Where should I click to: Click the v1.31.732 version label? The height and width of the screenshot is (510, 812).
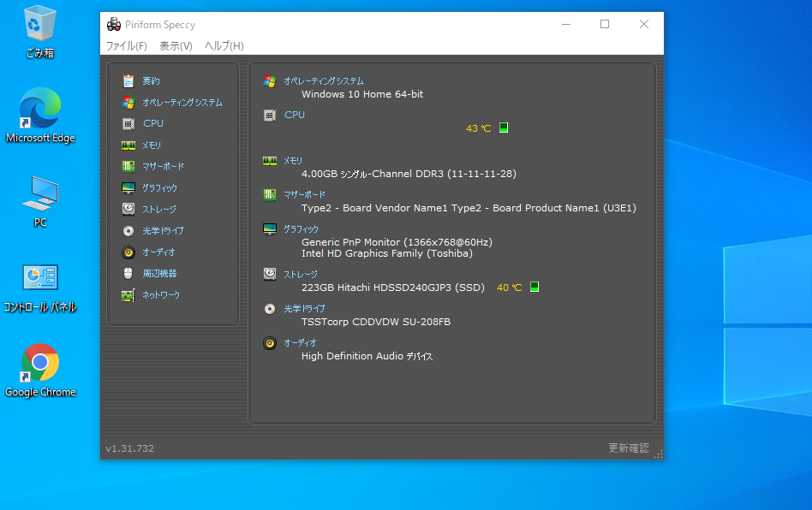pyautogui.click(x=129, y=448)
